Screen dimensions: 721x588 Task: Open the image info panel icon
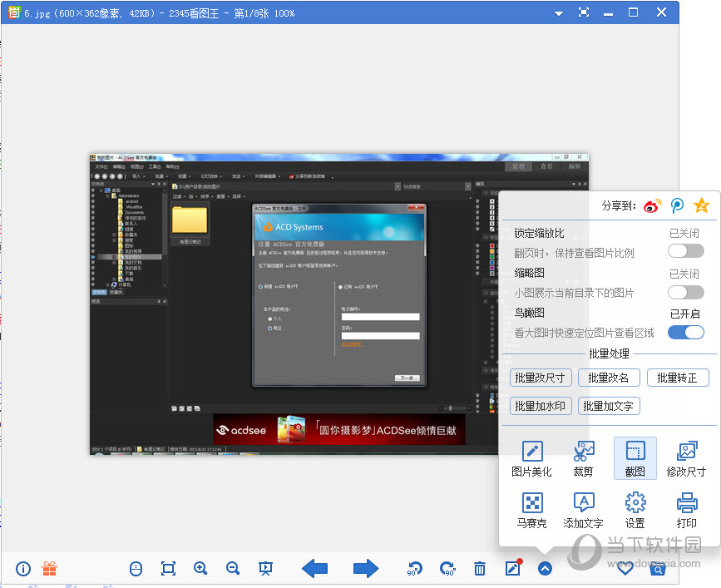tap(23, 569)
